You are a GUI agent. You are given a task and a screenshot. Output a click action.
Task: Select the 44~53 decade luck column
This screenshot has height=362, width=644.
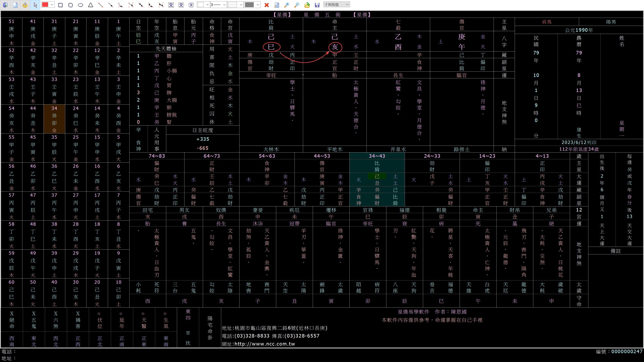click(322, 156)
